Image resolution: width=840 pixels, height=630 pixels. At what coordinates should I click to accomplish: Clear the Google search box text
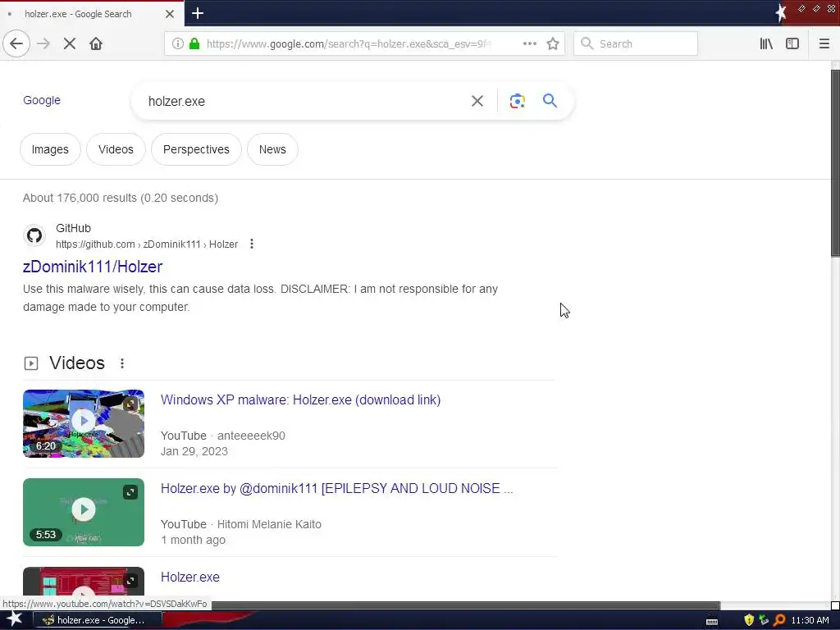477,101
